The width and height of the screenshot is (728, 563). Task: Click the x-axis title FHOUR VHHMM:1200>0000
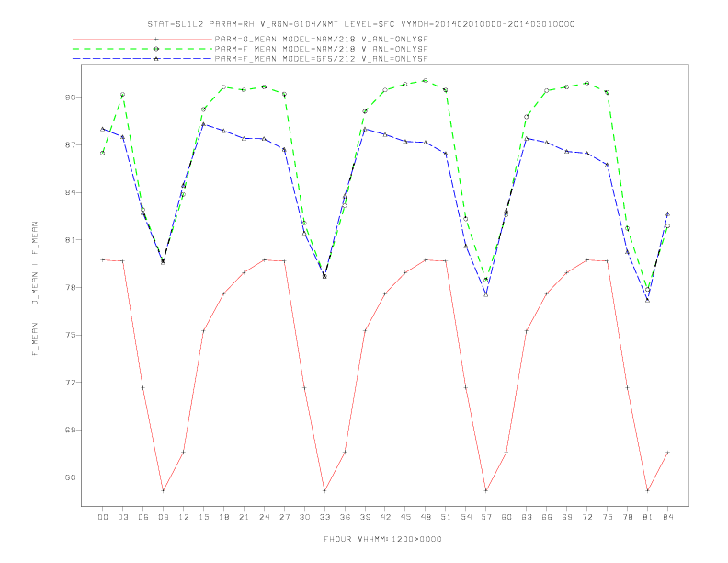tap(382, 539)
